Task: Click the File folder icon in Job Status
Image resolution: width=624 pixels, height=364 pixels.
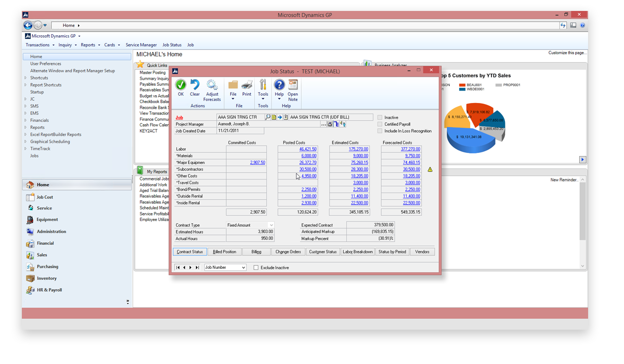Action: click(233, 85)
